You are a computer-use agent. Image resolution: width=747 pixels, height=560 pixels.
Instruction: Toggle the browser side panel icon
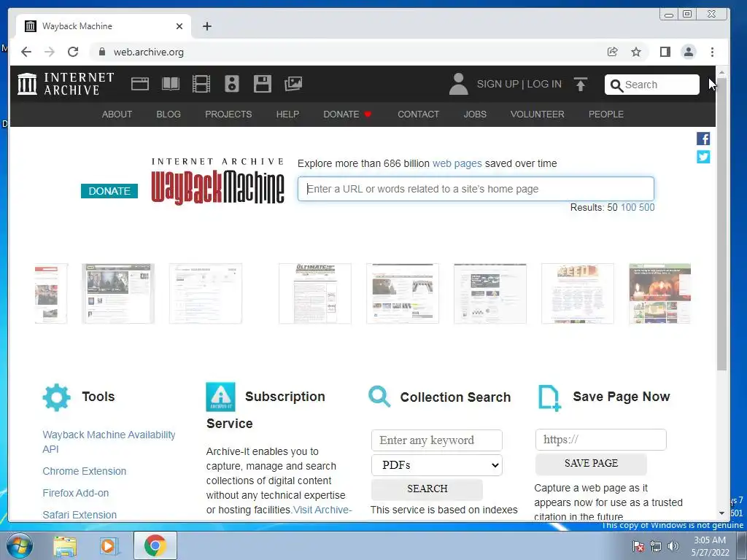pos(665,52)
